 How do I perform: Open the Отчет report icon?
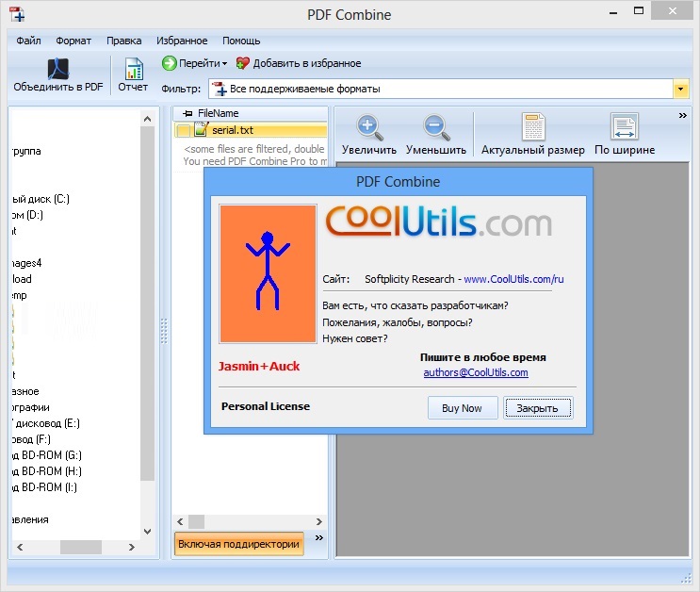tap(134, 69)
